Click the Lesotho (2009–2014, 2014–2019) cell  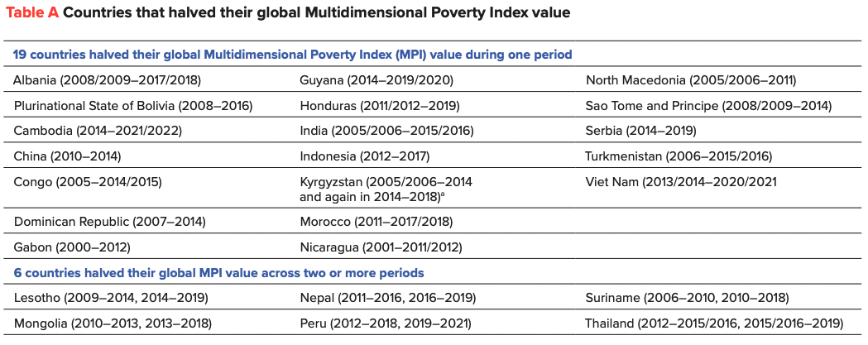(x=110, y=297)
